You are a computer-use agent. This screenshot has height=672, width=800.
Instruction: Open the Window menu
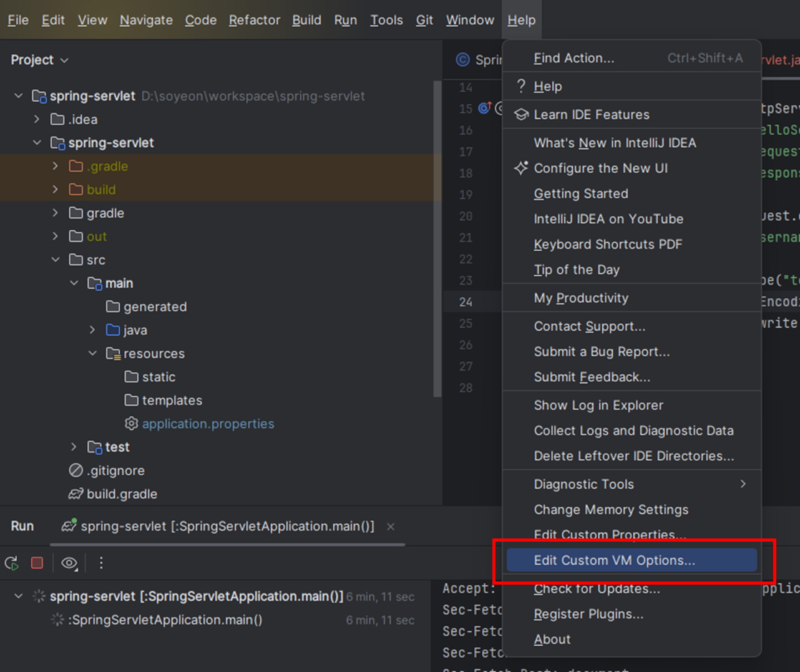470,20
